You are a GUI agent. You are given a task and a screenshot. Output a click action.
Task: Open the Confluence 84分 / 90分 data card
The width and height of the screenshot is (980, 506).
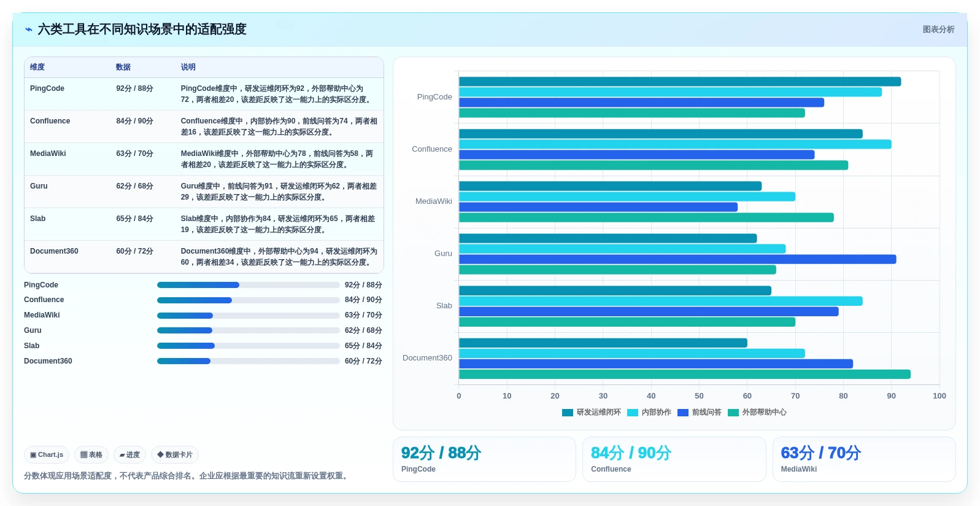click(674, 459)
